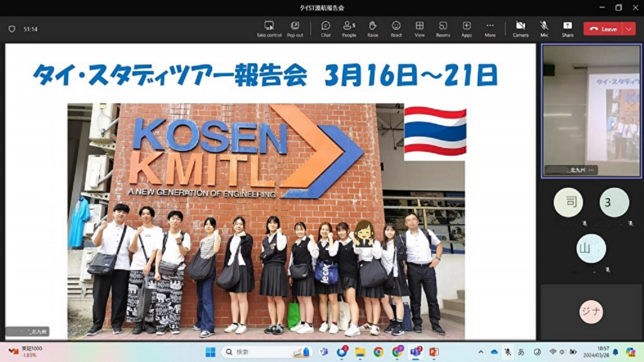Select the participant avatar 3
The image size is (644, 362).
pos(614,202)
